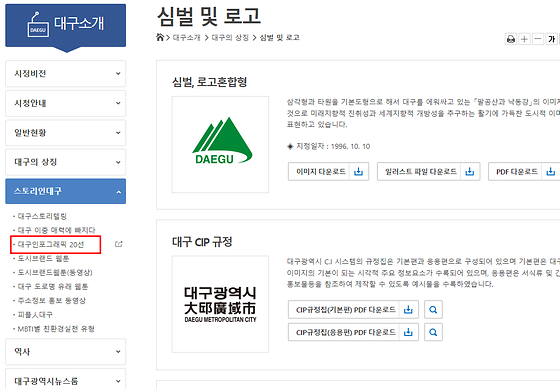Open 피플人대구 submenu item
The height and width of the screenshot is (389, 560).
click(35, 315)
